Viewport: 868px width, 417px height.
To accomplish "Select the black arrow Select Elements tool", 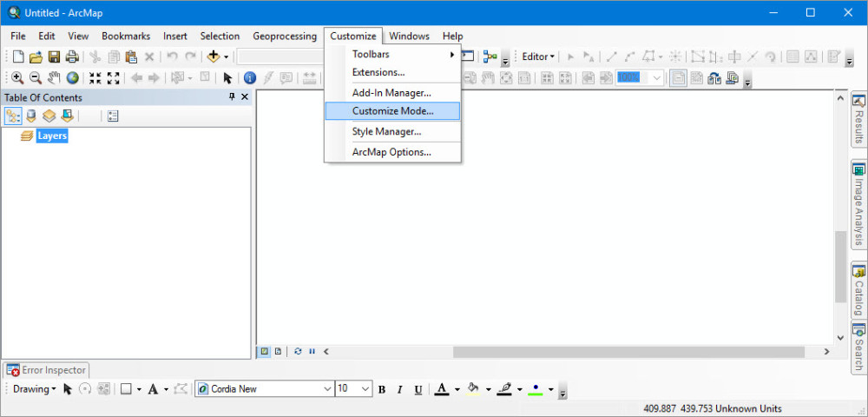I will pos(227,78).
